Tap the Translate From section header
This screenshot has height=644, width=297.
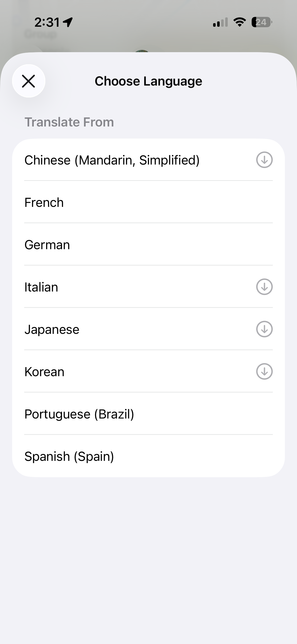(69, 122)
